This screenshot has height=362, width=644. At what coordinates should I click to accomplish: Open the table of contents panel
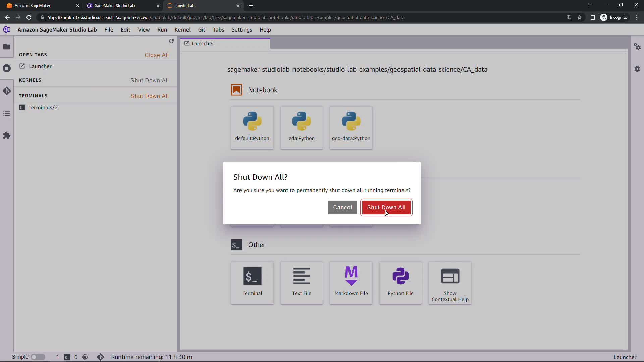pyautogui.click(x=7, y=113)
